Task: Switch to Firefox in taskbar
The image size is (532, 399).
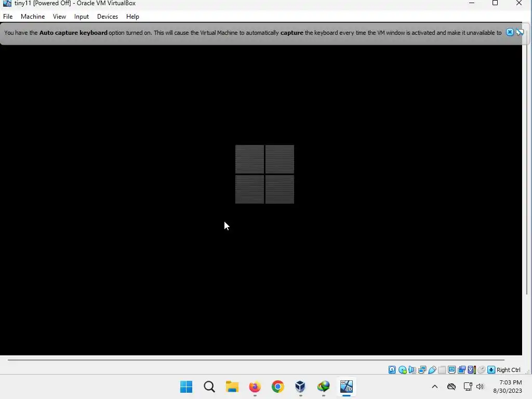Action: coord(255,387)
